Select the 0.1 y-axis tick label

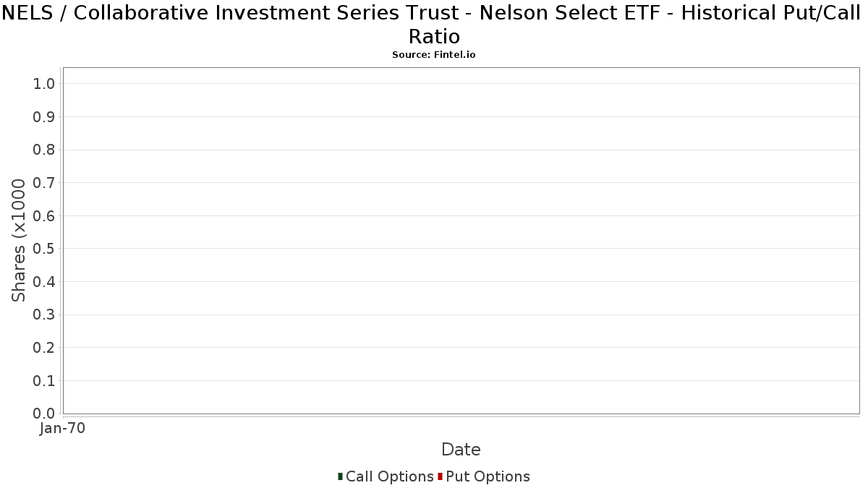(44, 380)
